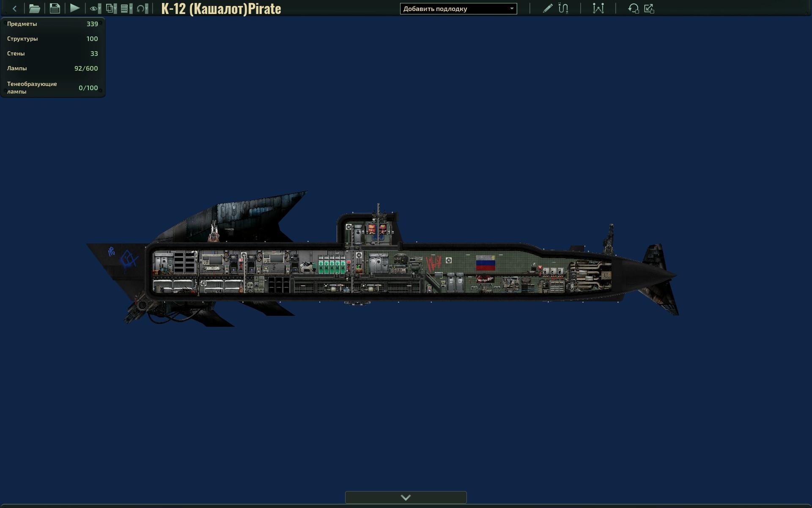Click the Тенеобразующие лампы 0/100 row
The height and width of the screenshot is (508, 812).
(x=52, y=88)
